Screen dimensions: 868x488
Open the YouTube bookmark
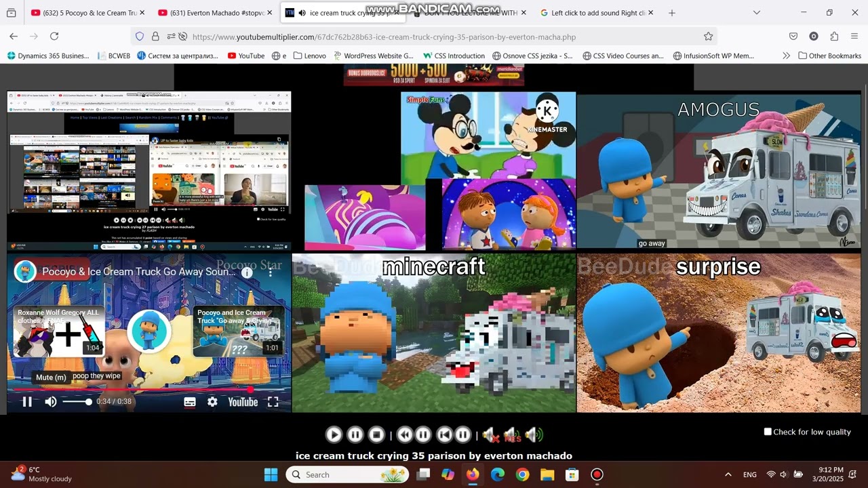[246, 56]
